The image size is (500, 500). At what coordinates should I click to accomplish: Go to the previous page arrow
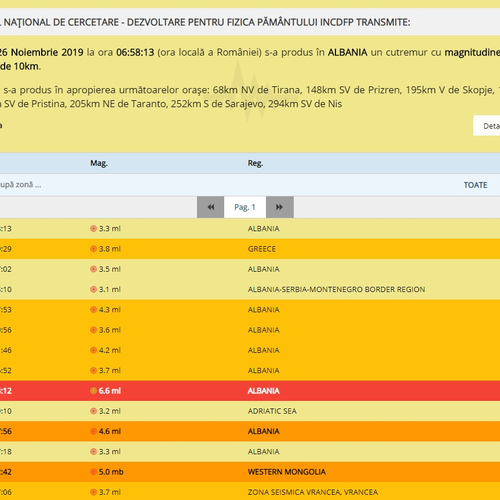(x=210, y=207)
